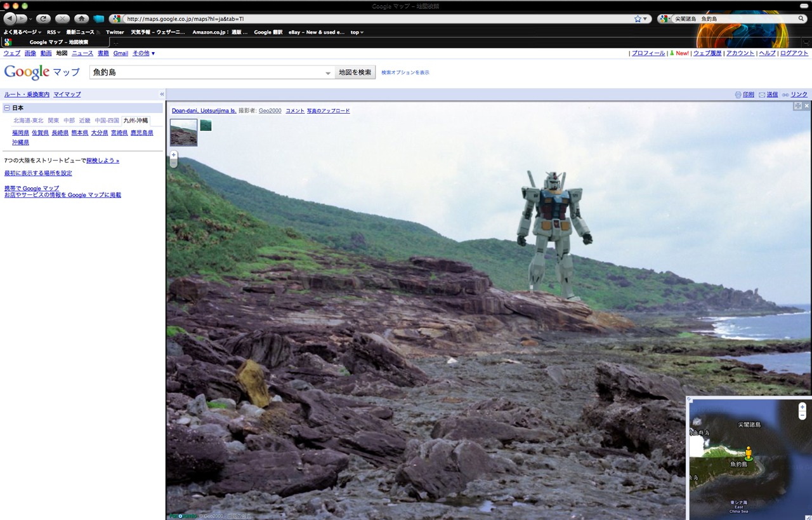812x520 pixels.
Task: Select the 九州·沖縄 region tab
Action: 136,121
